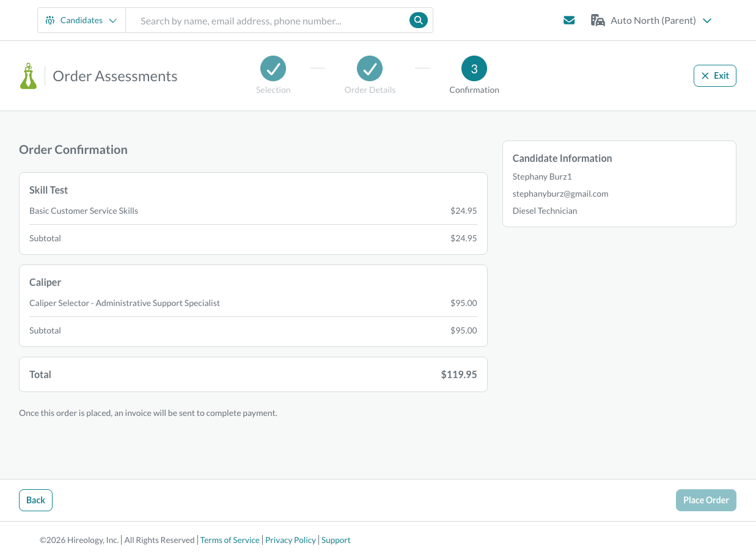Screen dimensions: 756x554
Task: Click the invoice payment notice text
Action: tap(148, 413)
